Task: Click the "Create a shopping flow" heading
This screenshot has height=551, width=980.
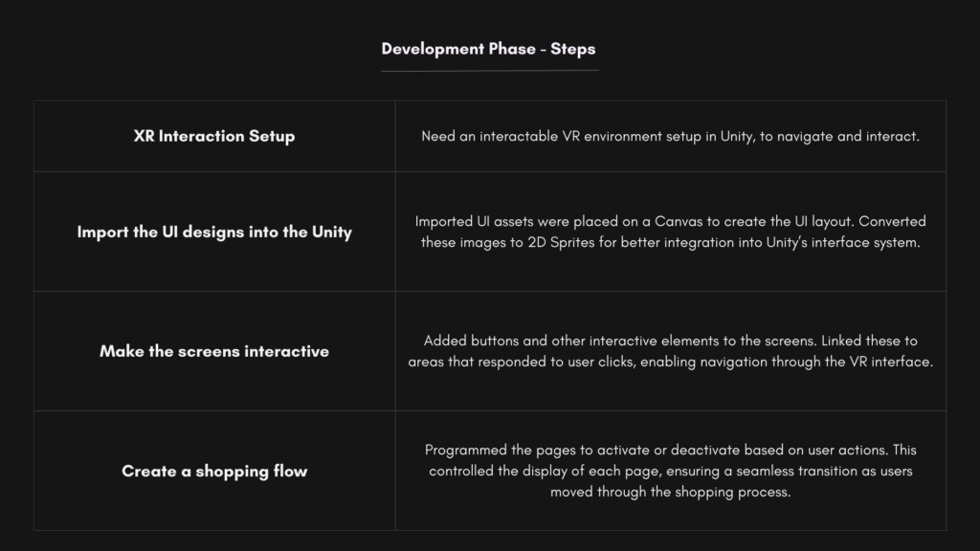Action: coord(214,471)
